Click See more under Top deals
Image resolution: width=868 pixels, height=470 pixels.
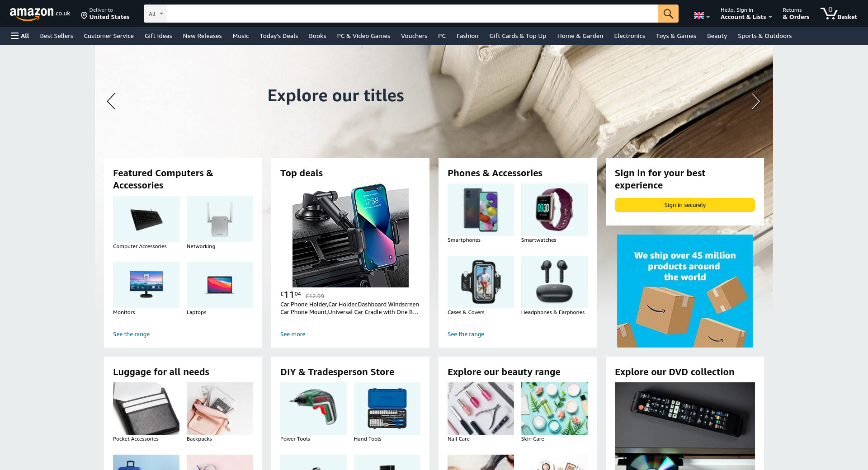[292, 334]
